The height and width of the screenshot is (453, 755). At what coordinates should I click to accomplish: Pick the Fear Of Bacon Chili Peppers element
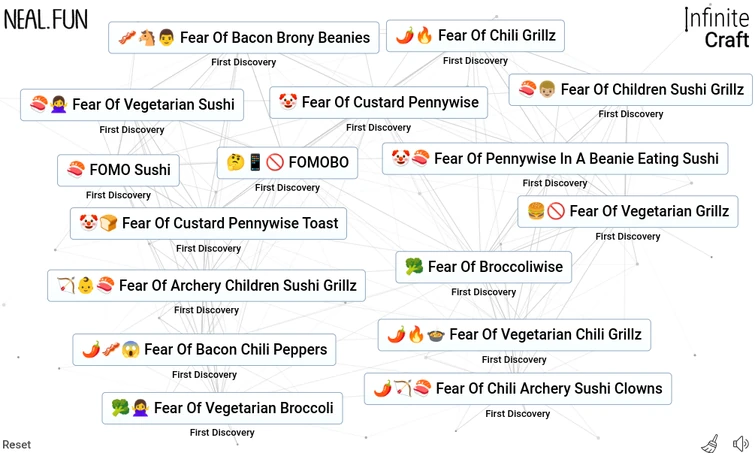coord(204,349)
